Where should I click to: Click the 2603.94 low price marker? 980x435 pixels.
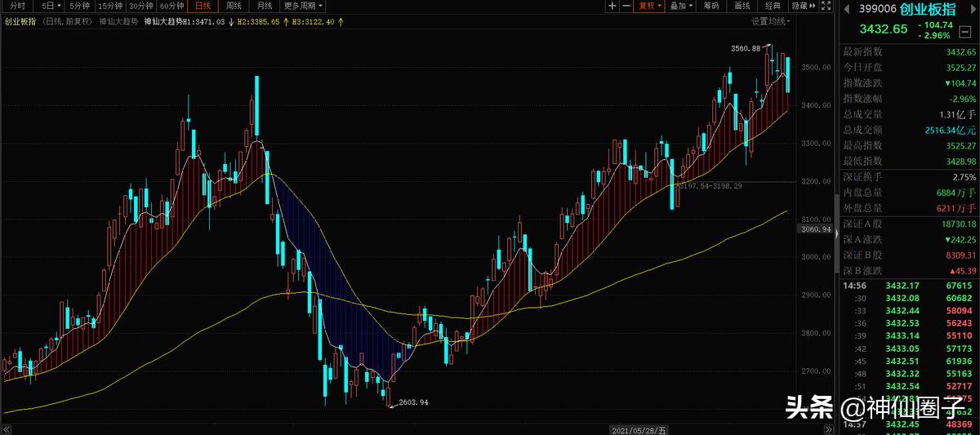pyautogui.click(x=413, y=403)
